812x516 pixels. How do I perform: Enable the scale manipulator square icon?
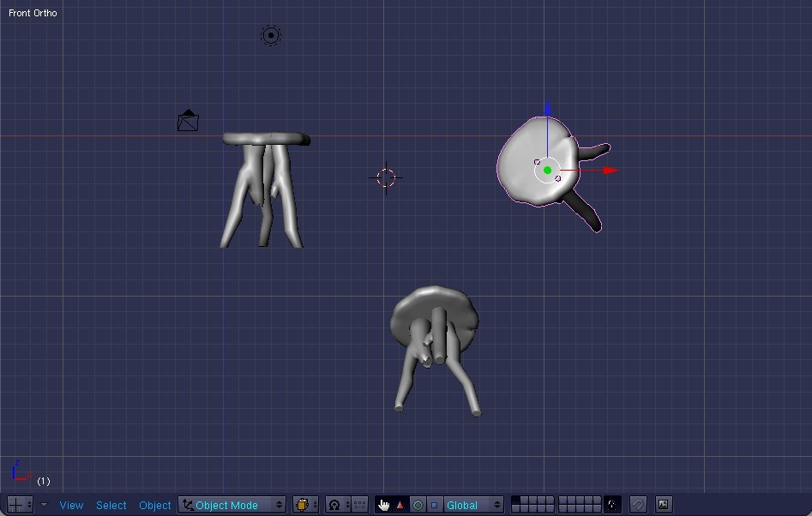click(x=436, y=506)
